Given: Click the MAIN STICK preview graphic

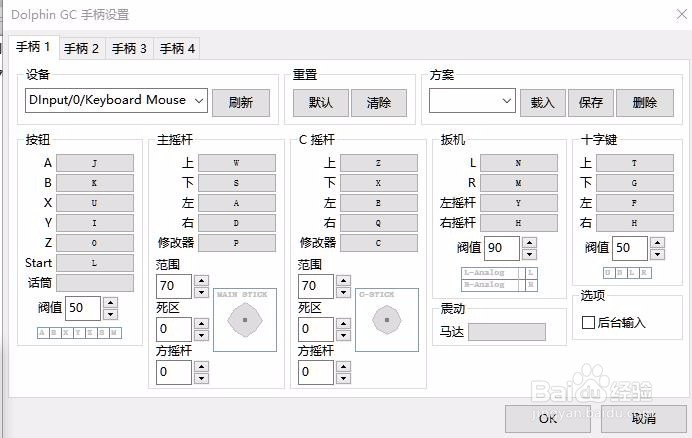Looking at the screenshot, I should tap(245, 320).
